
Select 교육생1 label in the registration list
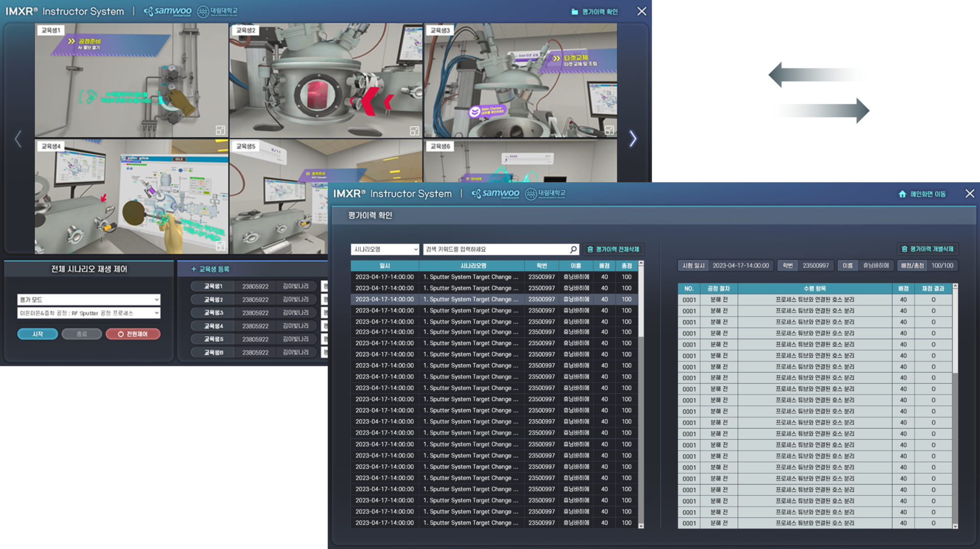click(x=213, y=286)
